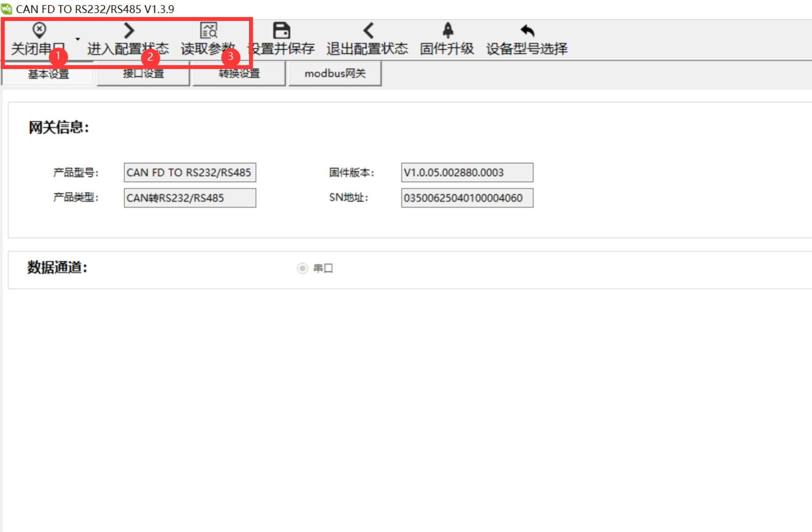Focus the 固件版本 firmware version field

(467, 172)
